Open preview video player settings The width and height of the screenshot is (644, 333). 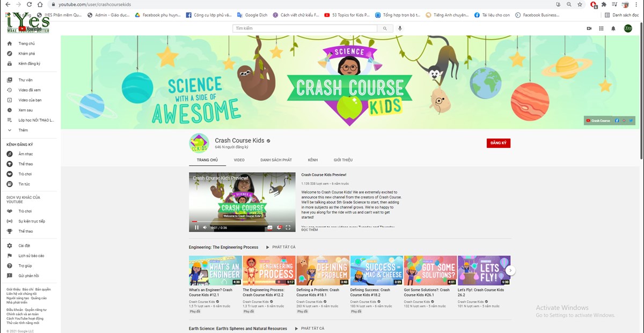point(279,227)
